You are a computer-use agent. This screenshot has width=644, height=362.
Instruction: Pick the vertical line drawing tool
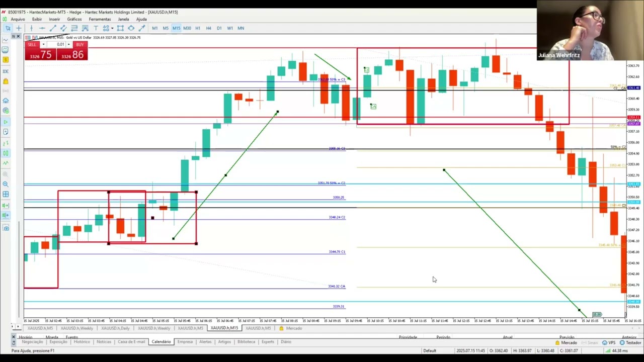(x=31, y=28)
